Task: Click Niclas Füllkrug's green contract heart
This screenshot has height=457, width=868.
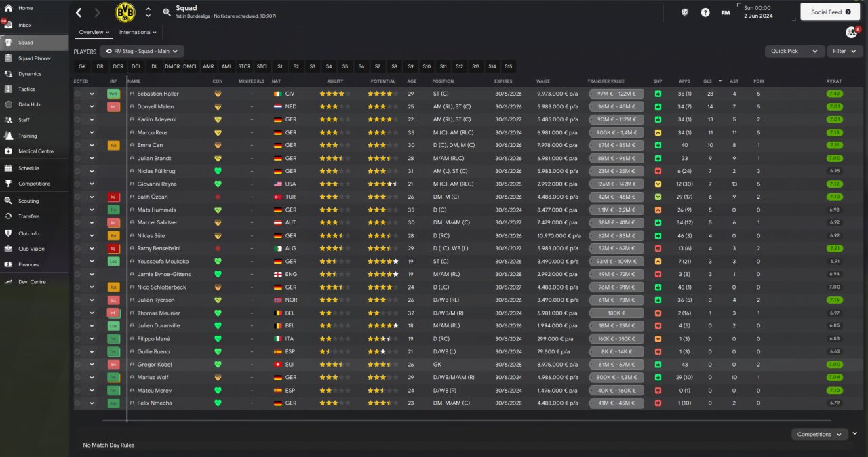Action: click(x=218, y=171)
